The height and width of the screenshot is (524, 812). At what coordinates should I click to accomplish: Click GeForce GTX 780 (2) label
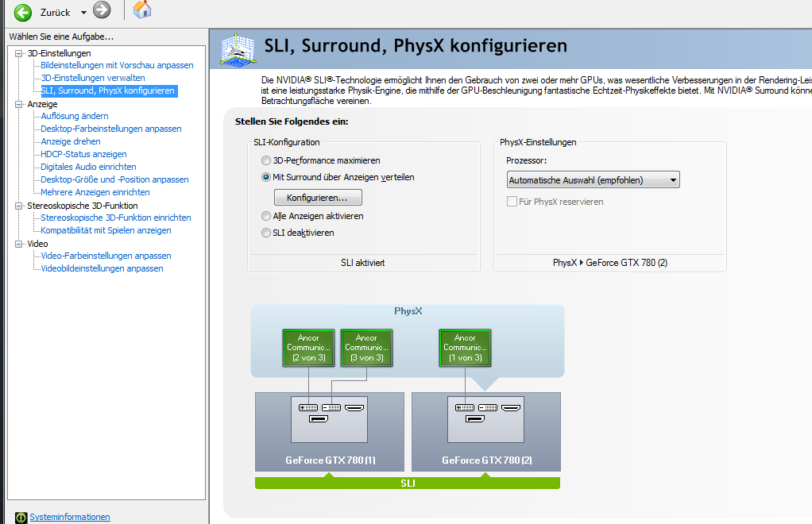click(487, 460)
